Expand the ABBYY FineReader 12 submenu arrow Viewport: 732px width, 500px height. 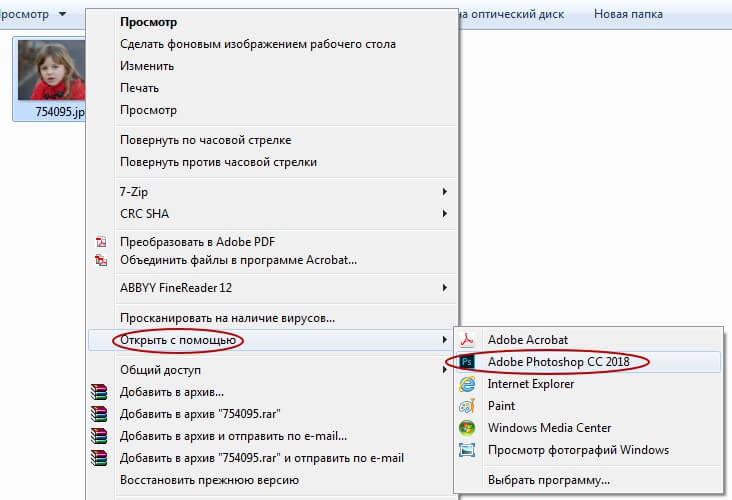tap(444, 288)
